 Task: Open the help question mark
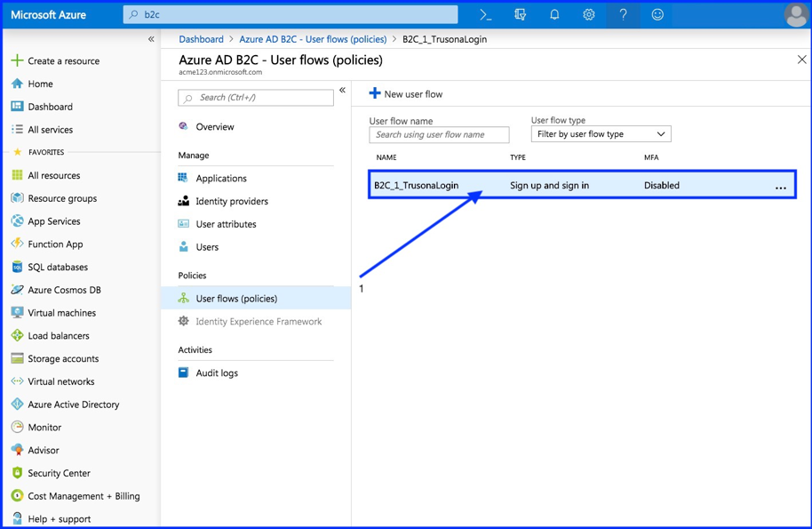(623, 14)
